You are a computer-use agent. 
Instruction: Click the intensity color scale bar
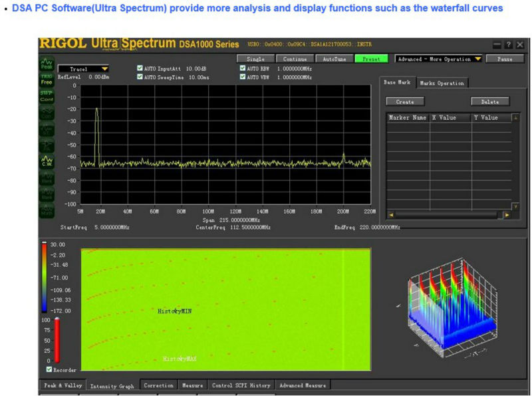45,277
